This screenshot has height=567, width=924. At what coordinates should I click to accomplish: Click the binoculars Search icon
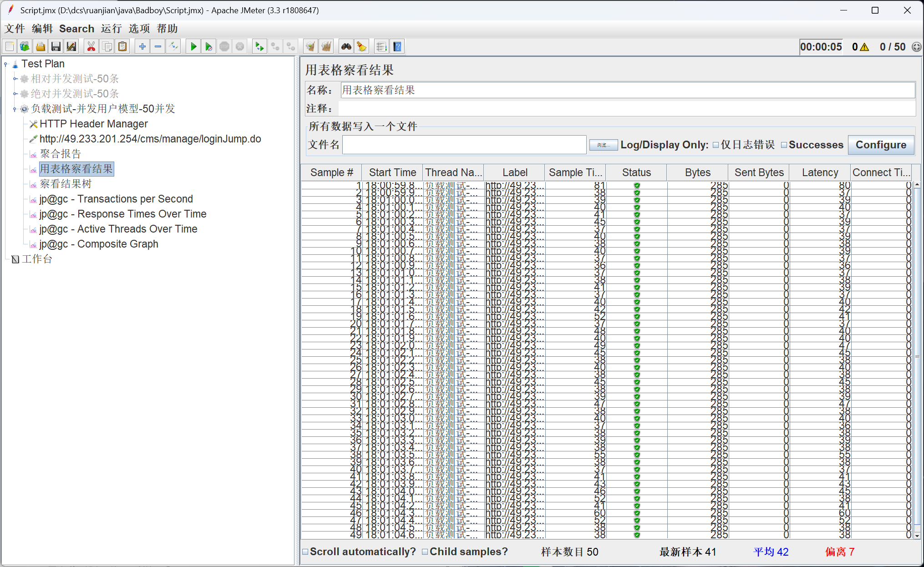[346, 46]
